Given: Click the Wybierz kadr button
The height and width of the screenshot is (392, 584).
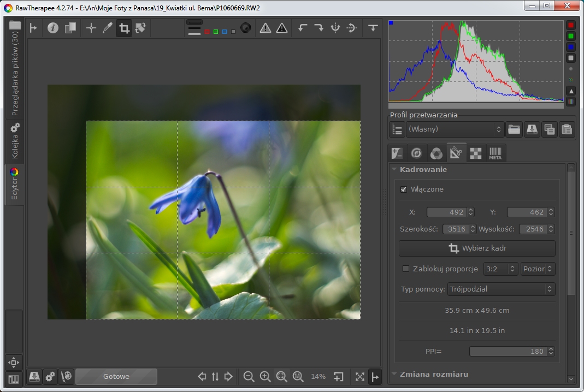Looking at the screenshot, I should pyautogui.click(x=477, y=248).
